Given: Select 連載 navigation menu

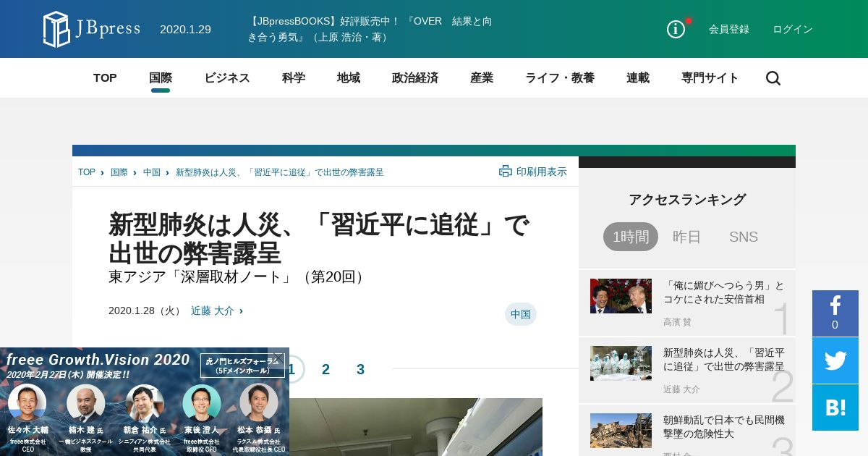Looking at the screenshot, I should point(638,78).
